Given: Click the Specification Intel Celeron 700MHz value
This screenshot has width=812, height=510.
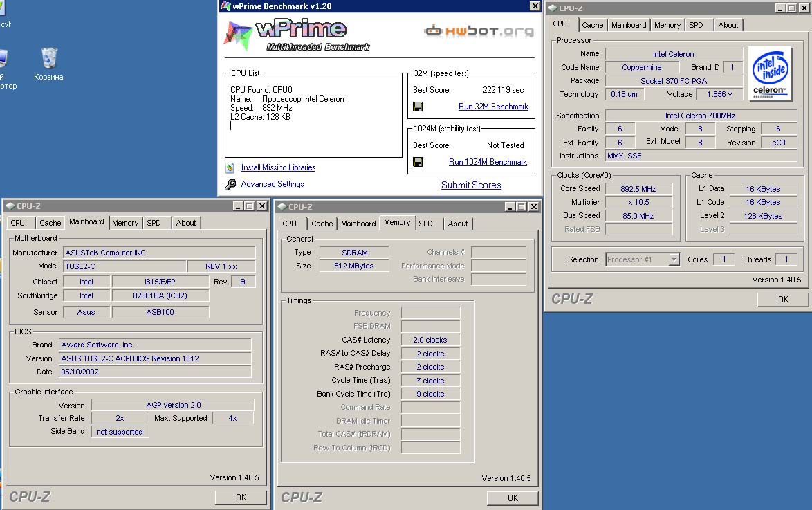Looking at the screenshot, I should 701,116.
